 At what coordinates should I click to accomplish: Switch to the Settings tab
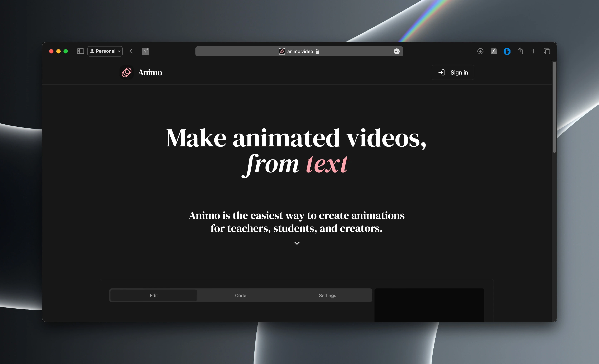pyautogui.click(x=327, y=296)
